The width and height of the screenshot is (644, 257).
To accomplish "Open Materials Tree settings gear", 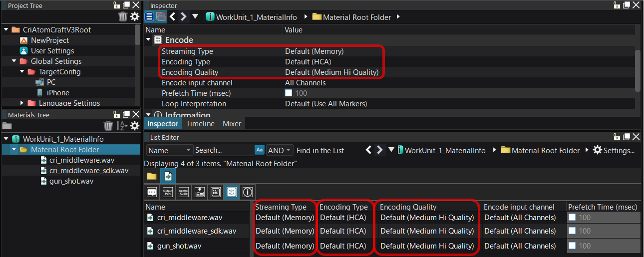I will coord(135,126).
